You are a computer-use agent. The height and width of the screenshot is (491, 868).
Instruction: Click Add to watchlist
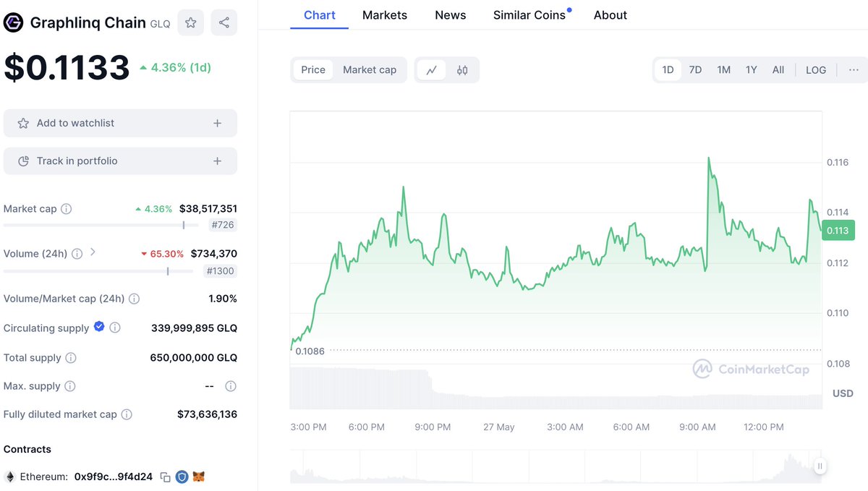[120, 123]
